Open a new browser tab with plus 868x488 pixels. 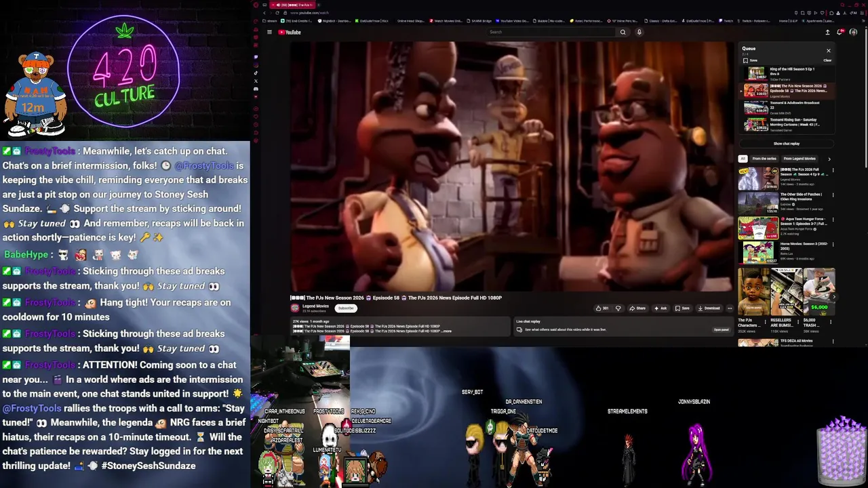point(319,5)
